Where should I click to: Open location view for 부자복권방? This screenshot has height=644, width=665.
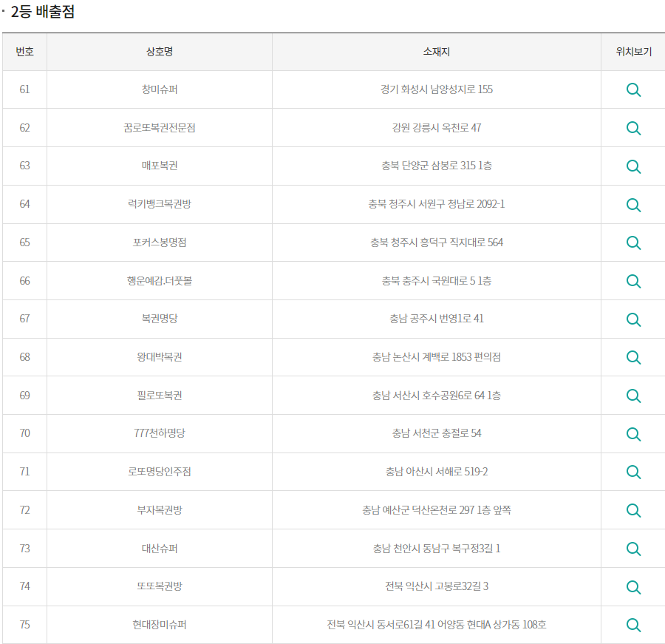click(x=633, y=510)
